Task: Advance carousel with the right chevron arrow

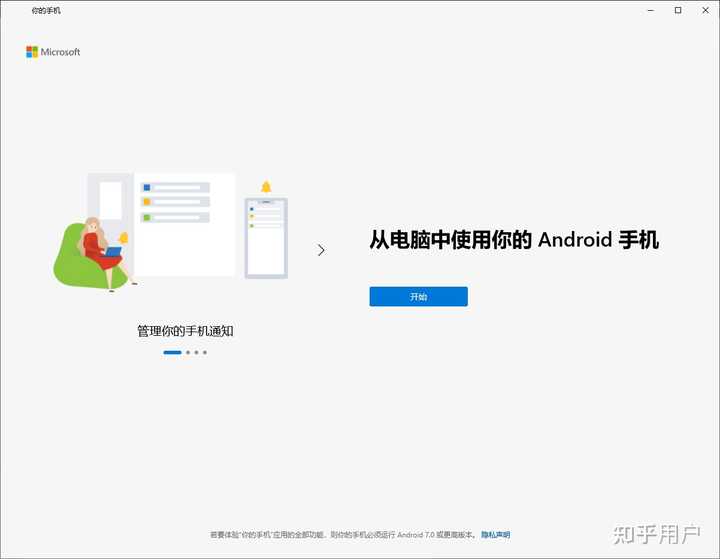Action: 321,250
